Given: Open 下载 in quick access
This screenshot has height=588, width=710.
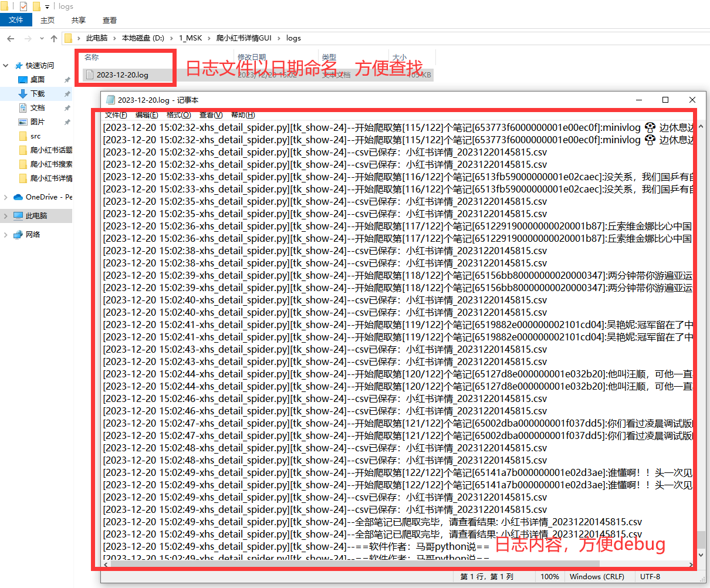Looking at the screenshot, I should (x=38, y=94).
